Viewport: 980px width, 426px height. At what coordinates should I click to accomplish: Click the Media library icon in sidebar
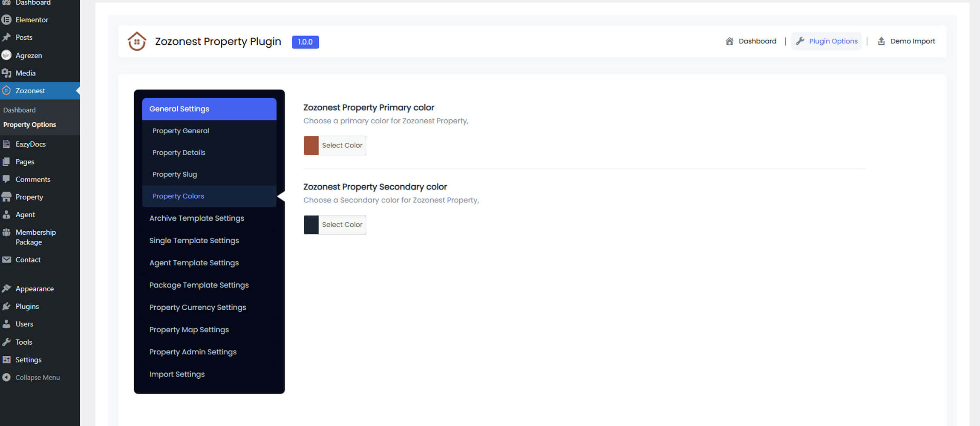[6, 73]
